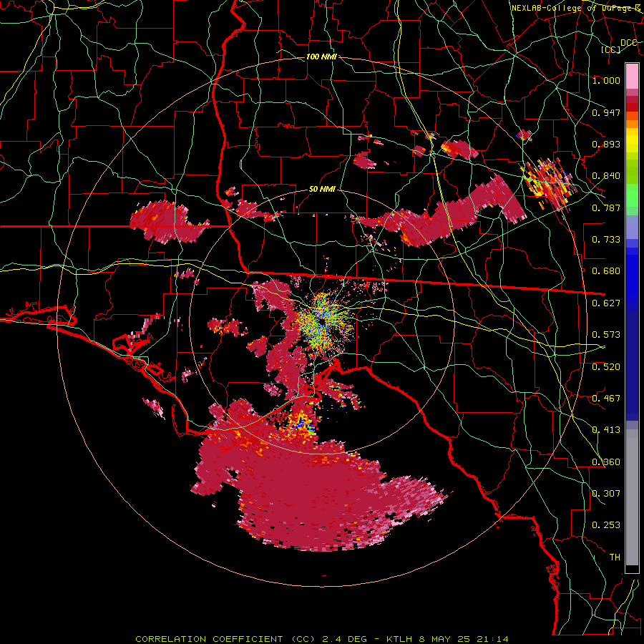Click the 0.627 scale value
644x644 pixels.
(x=606, y=303)
